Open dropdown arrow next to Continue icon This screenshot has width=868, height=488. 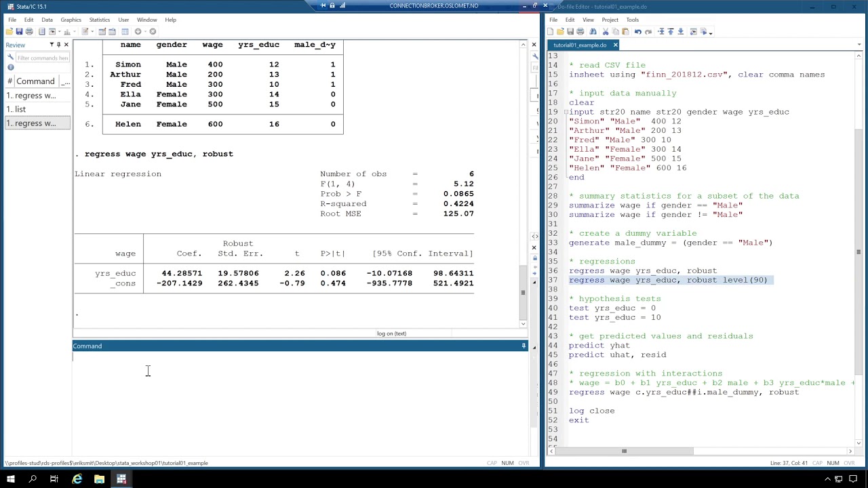[145, 31]
